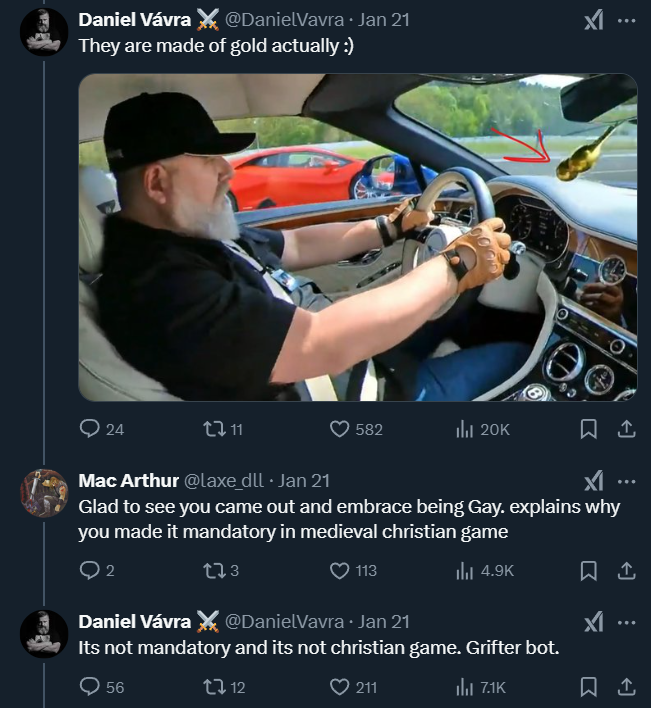
Task: Share the Grifter bot tweet
Action: (x=627, y=687)
